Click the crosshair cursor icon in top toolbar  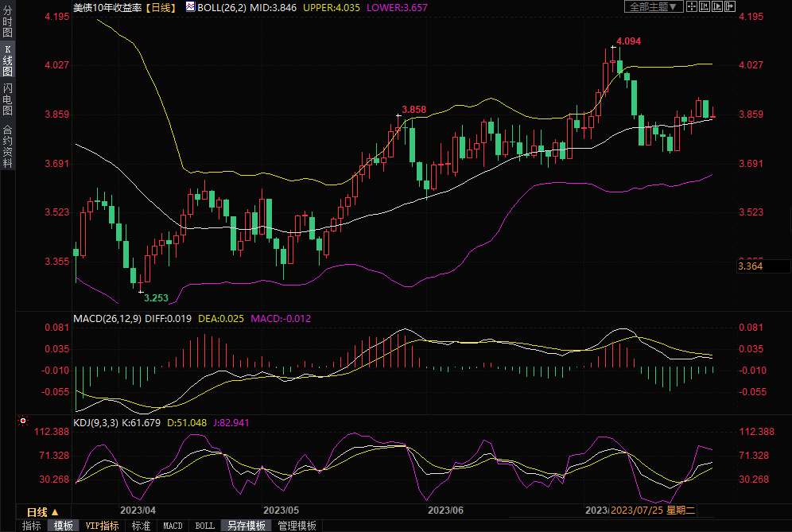[x=691, y=6]
